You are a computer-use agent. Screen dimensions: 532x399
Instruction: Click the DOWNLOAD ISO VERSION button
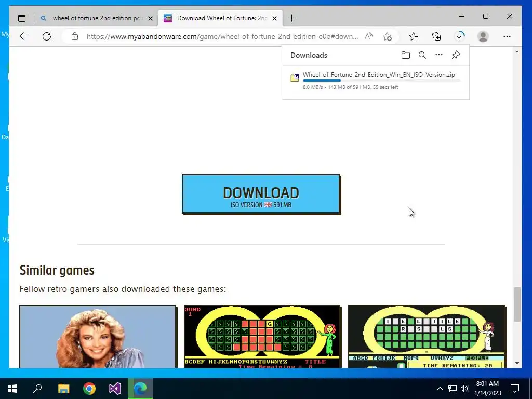tap(261, 194)
